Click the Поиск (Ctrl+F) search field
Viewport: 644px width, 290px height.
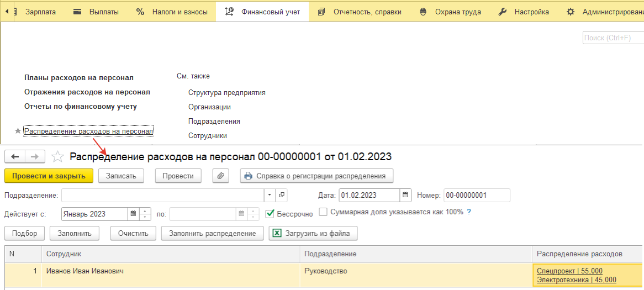(613, 38)
